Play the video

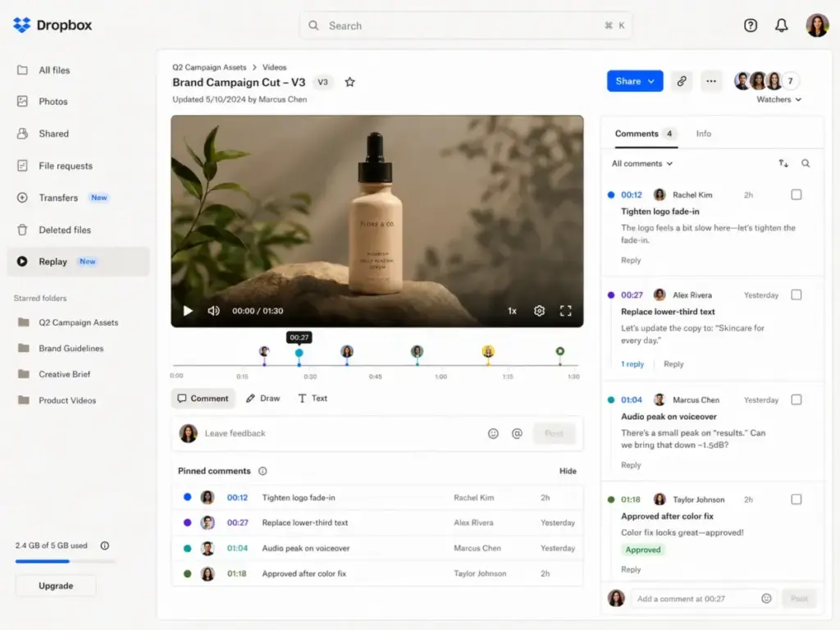(188, 311)
